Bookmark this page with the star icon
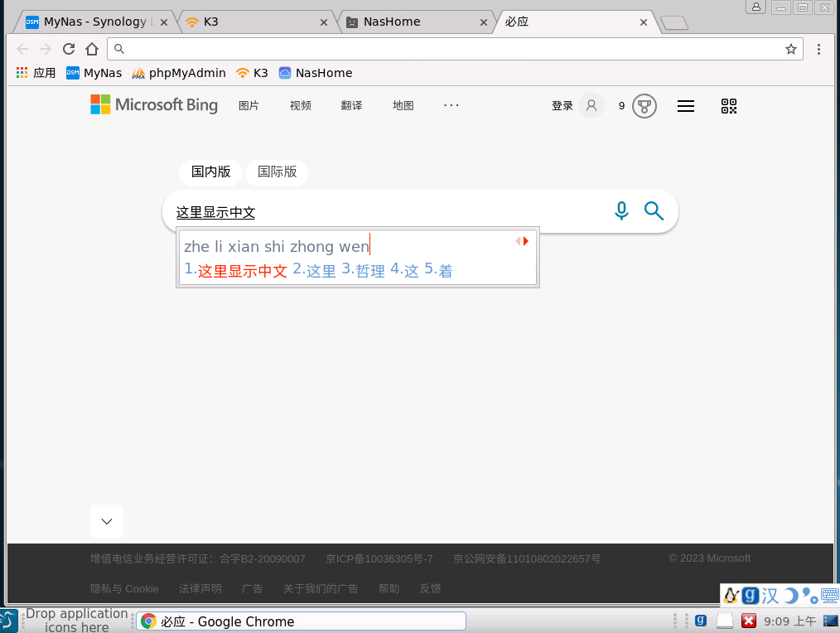Screen dimensions: 840x633 point(791,49)
